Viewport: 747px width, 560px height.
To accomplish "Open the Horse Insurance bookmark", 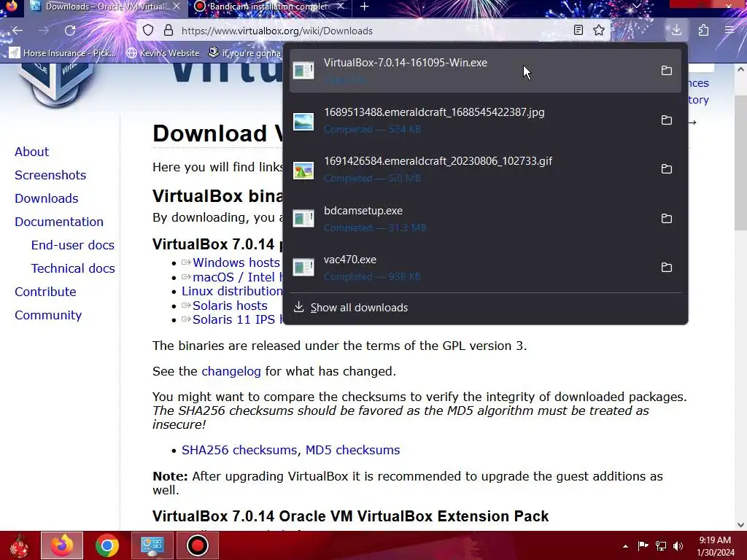I will coord(63,52).
